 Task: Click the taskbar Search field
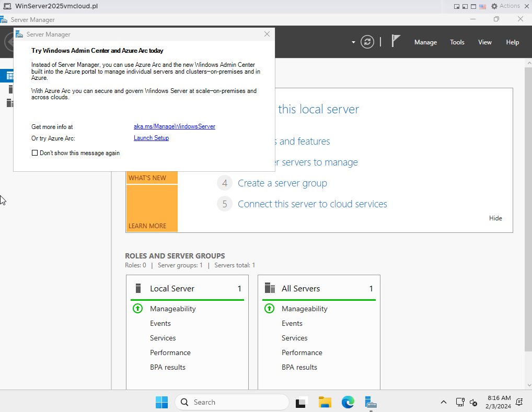pos(232,402)
